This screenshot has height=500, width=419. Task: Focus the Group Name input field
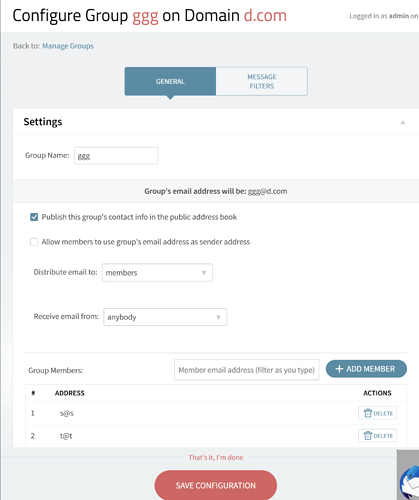[x=116, y=156]
